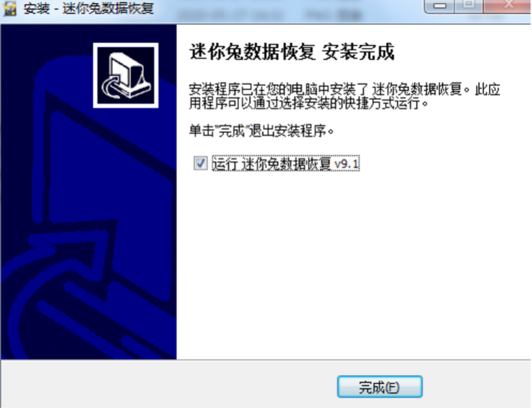Image resolution: width=532 pixels, height=410 pixels.
Task: Click the 完成(F) button to finish
Action: pos(380,386)
